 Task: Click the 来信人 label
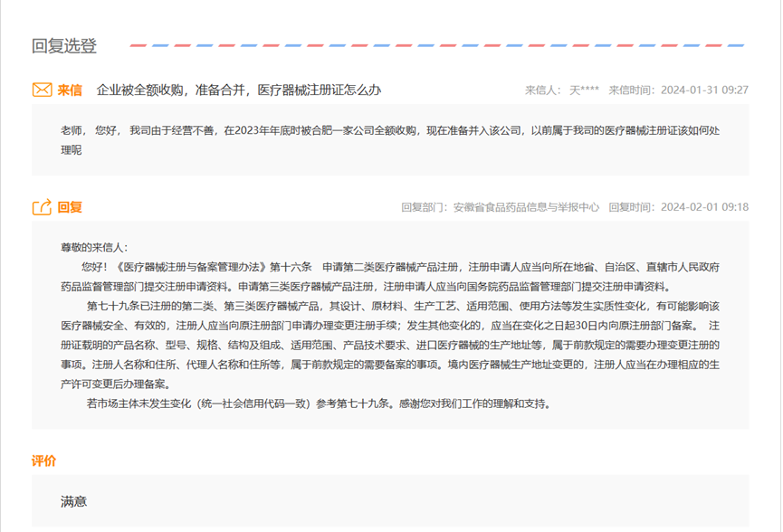tap(541, 90)
